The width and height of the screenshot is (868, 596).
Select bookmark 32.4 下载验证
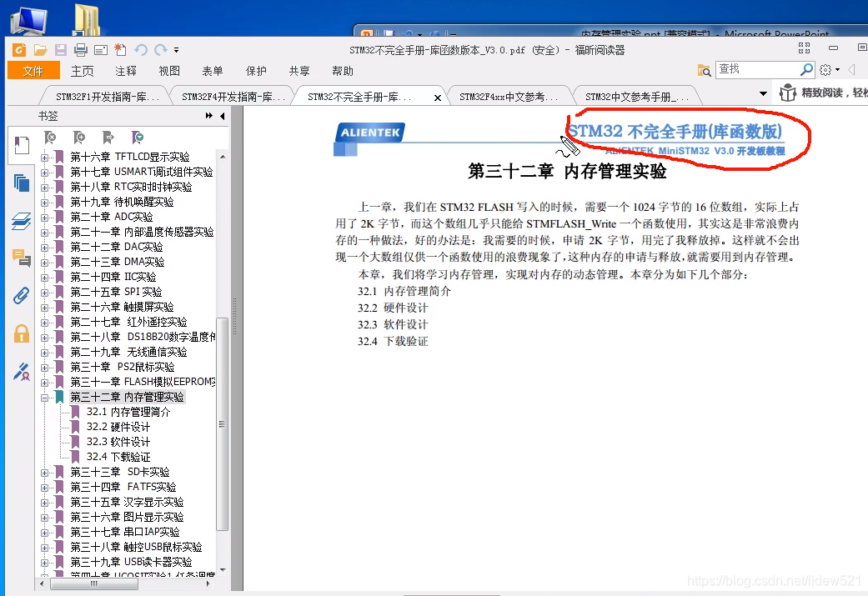coord(118,457)
